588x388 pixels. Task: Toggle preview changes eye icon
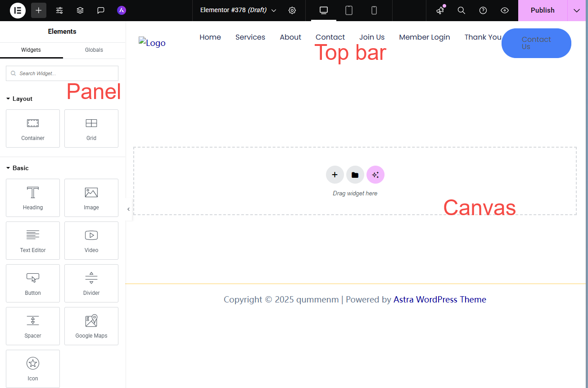(x=505, y=10)
